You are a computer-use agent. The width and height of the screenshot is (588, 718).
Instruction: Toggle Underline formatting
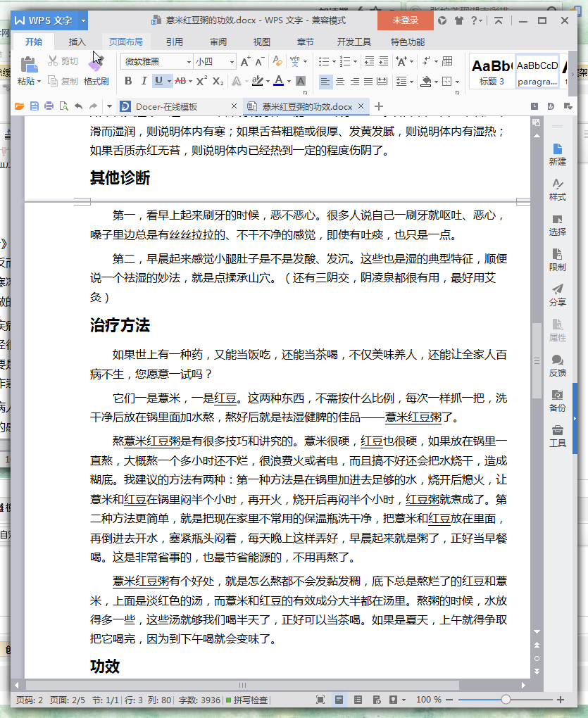coord(158,81)
